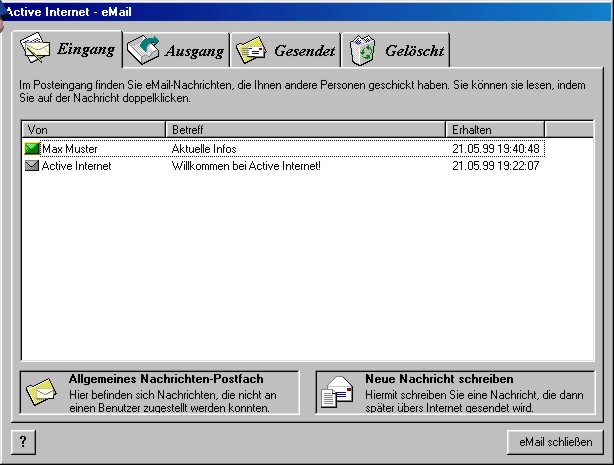The image size is (614, 465).
Task: Click the green envelope icon beside Max Muster
Action: pyautogui.click(x=32, y=148)
